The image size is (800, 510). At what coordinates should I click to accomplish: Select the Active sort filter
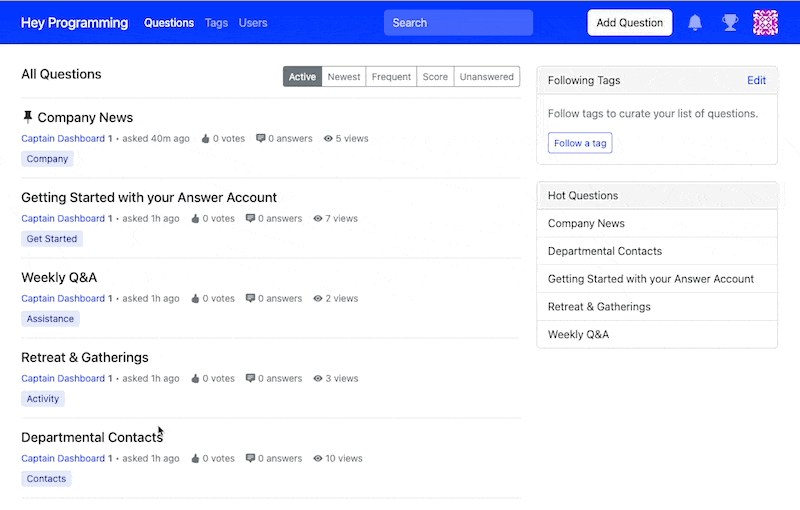tap(302, 77)
